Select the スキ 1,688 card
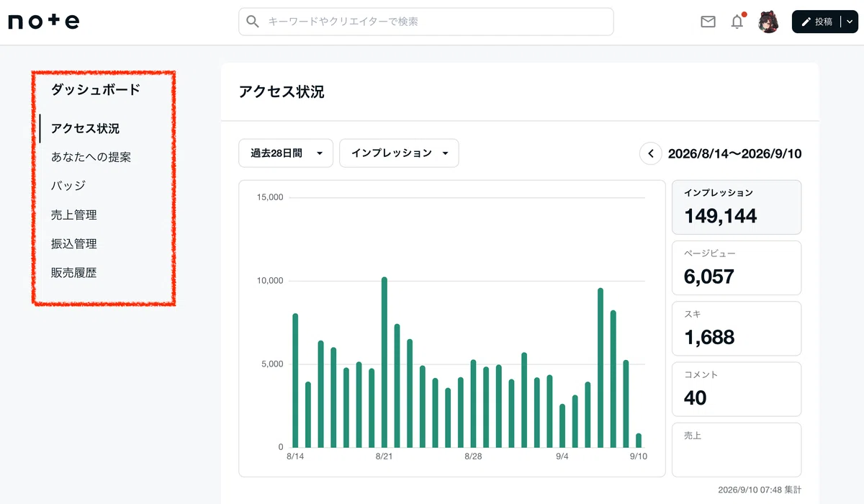This screenshot has width=864, height=504. pos(737,328)
